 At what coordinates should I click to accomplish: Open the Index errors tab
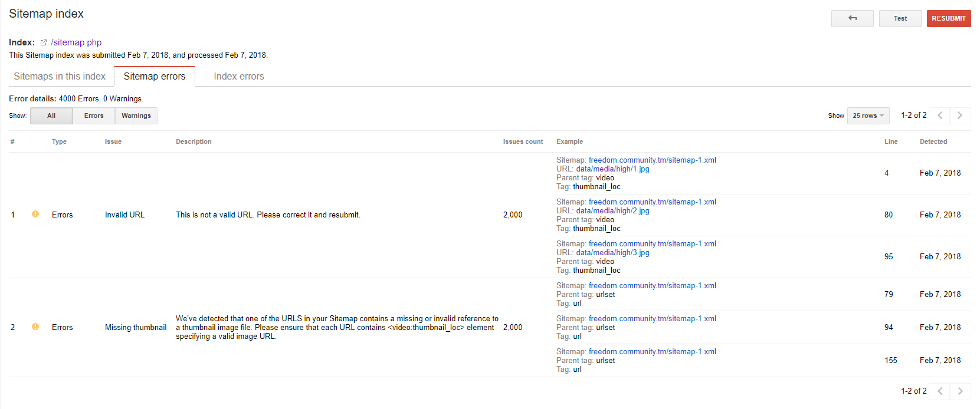click(239, 77)
